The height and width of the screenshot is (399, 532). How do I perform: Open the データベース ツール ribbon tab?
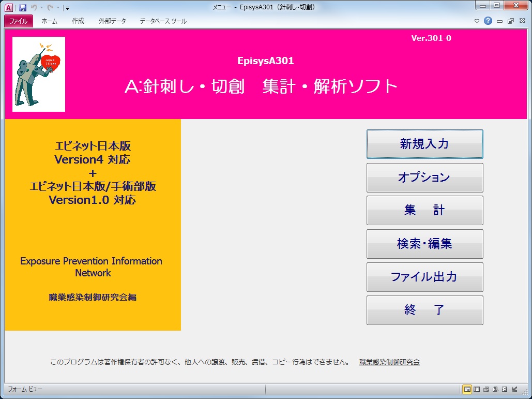pos(163,21)
